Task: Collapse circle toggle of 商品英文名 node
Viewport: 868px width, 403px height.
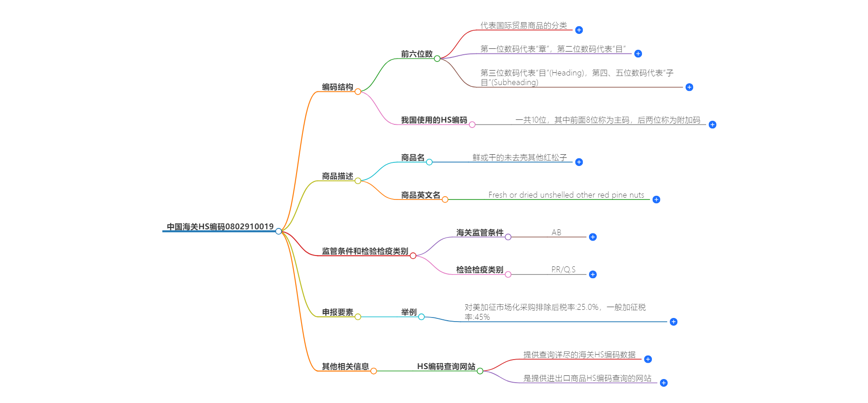Action: 445,199
